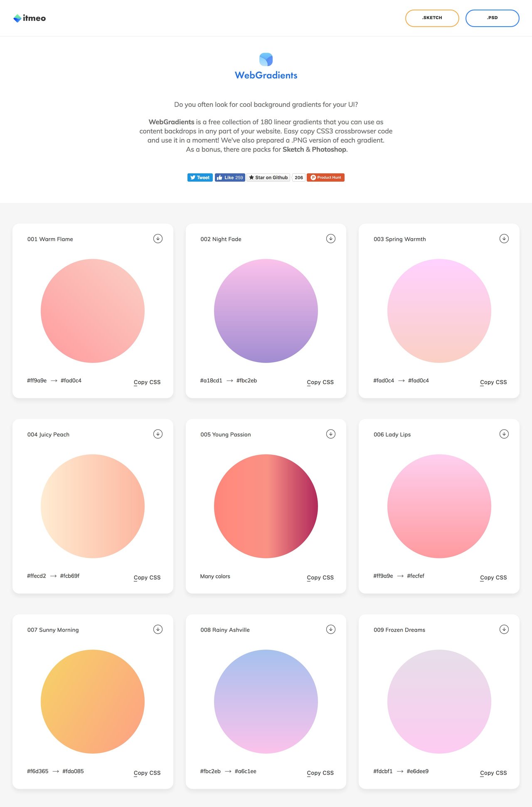Screen dimensions: 532x807
Task: Download PNG of 009 Frozen Dreams
Action: 504,629
